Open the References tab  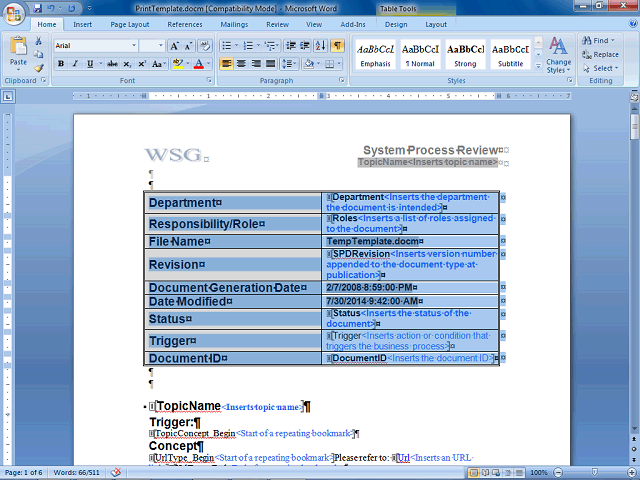coord(185,24)
